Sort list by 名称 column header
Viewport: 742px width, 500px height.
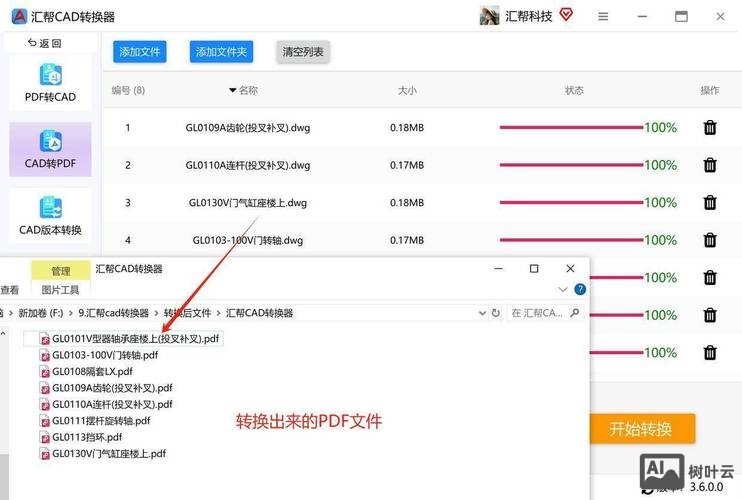(x=244, y=90)
